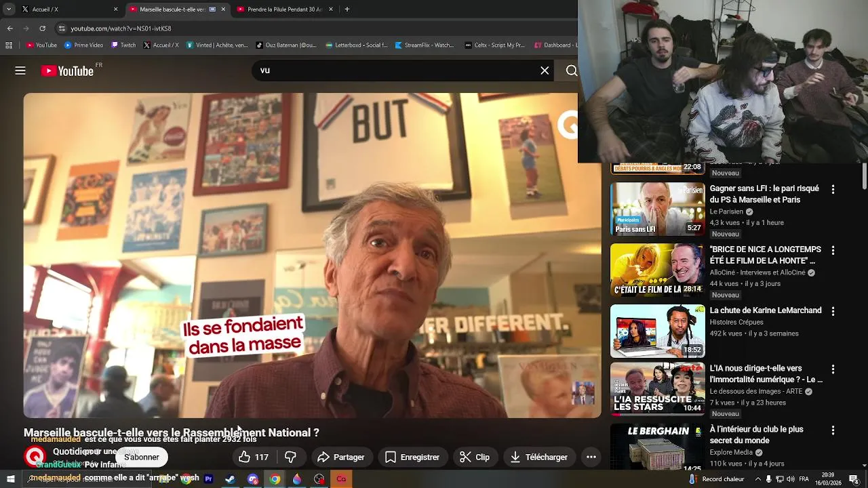Click the sidebar recommendations scrollbar

864,177
